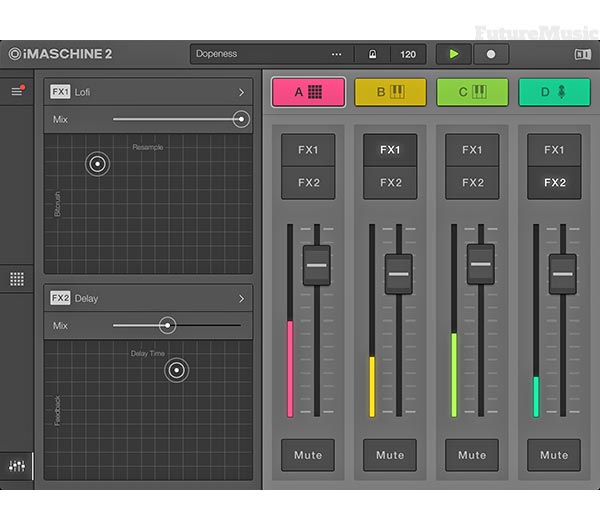Toggle FX2 on channel D
The height and width of the screenshot is (530, 600).
[x=554, y=183]
